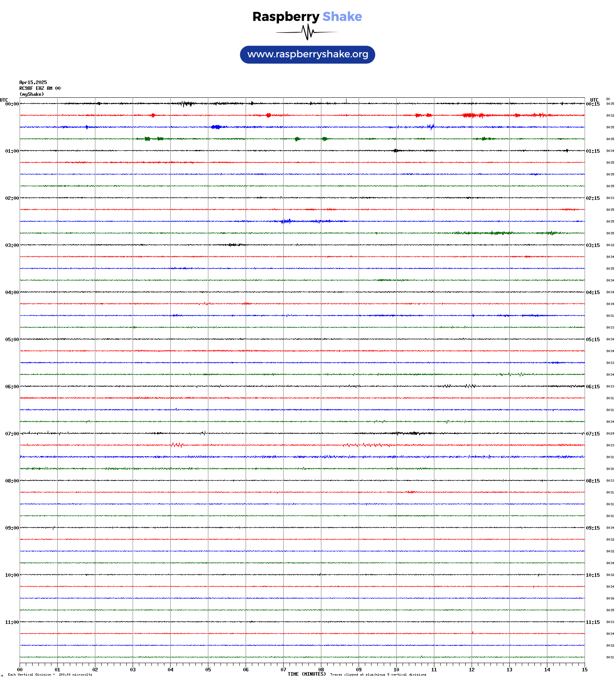Select the Apr15,2025 date text

33,82
